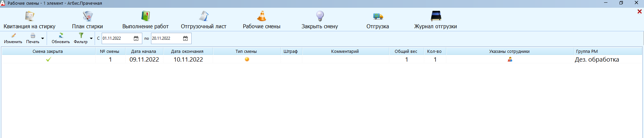Close the tab with red X
This screenshot has width=644, height=138.
(639, 11)
